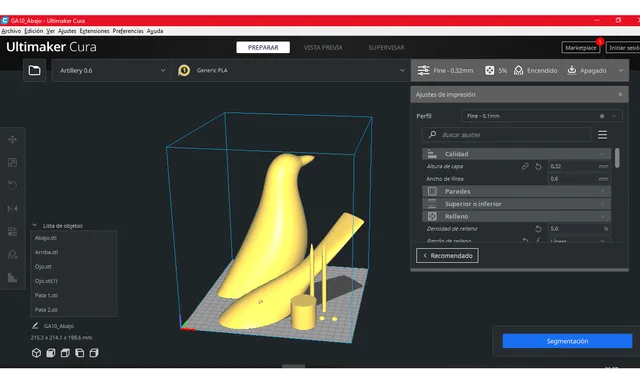The image size is (640, 370).
Task: Select the Rotate tool in left toolbar
Action: click(12, 185)
